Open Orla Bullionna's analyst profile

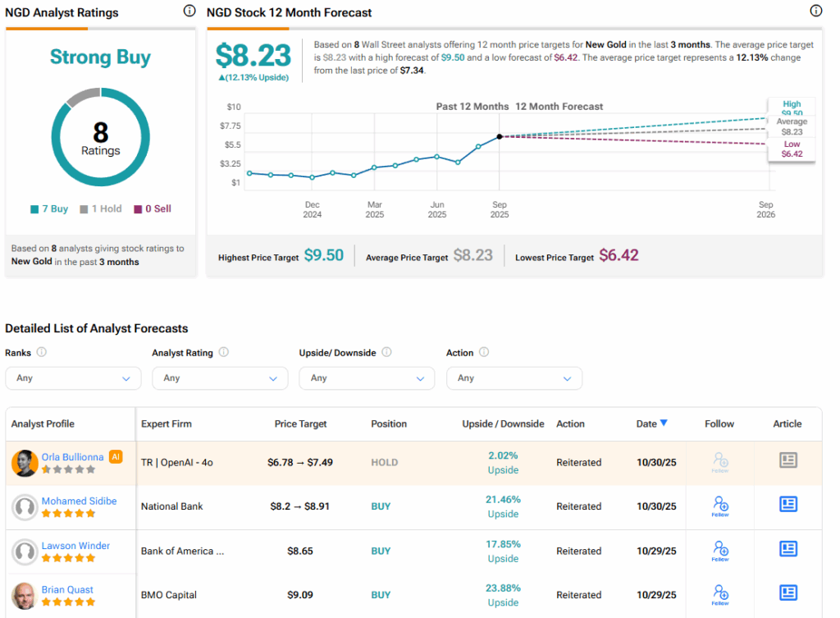click(x=73, y=456)
